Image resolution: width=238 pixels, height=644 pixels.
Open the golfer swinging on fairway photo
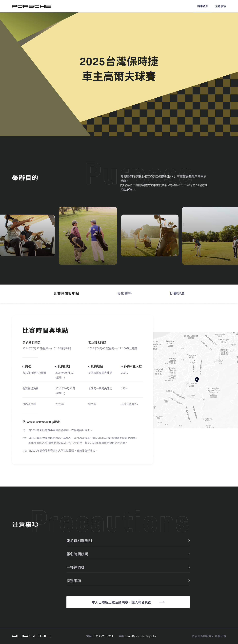click(210, 236)
